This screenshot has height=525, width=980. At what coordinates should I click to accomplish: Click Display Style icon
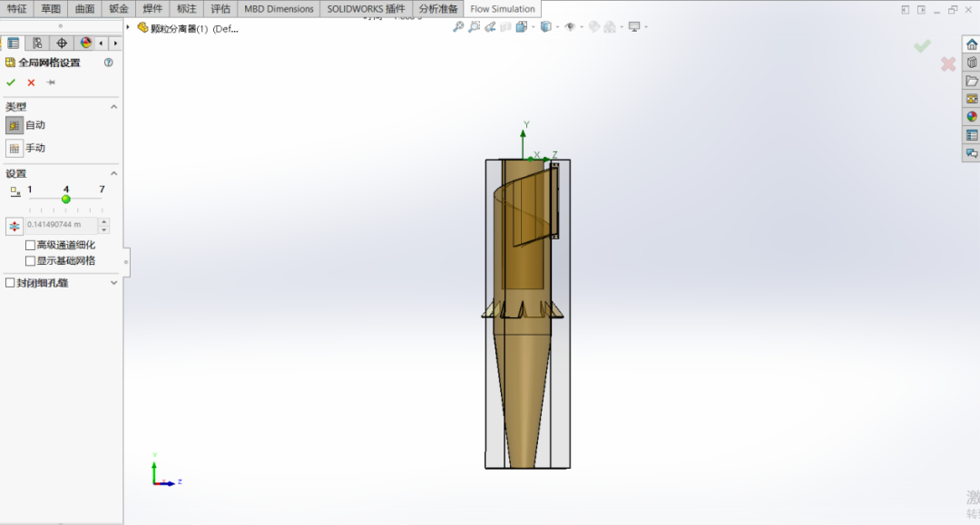[546, 27]
